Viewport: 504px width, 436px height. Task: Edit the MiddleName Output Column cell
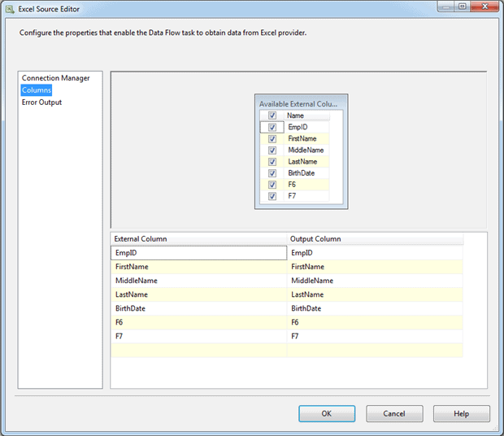pyautogui.click(x=375, y=281)
